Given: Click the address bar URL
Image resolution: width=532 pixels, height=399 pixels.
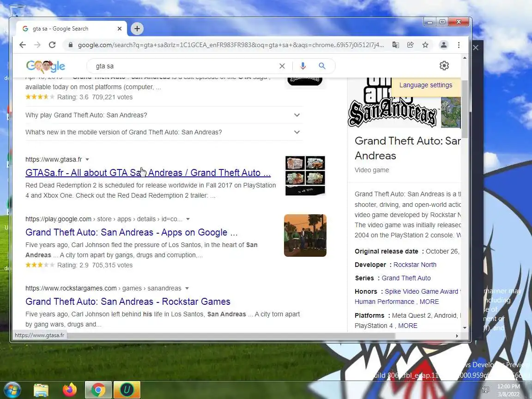Looking at the screenshot, I should tap(231, 45).
